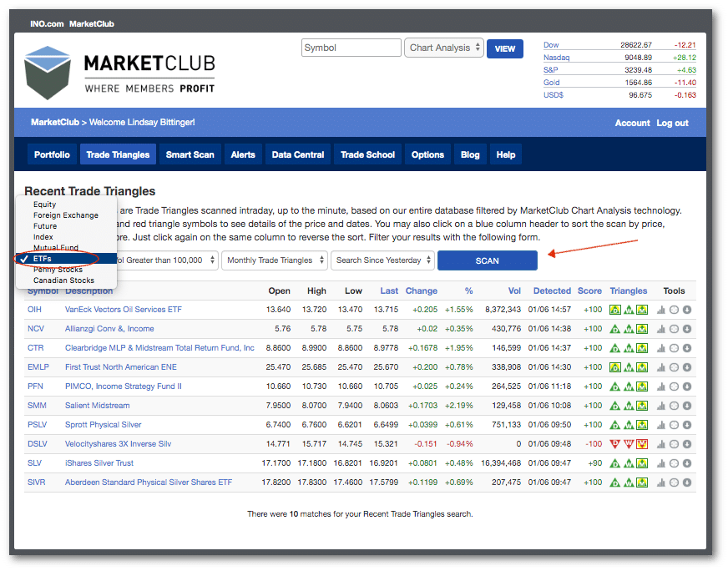Image resolution: width=728 pixels, height=571 pixels.
Task: Click the download arrow icon for OIH row
Action: 687,310
